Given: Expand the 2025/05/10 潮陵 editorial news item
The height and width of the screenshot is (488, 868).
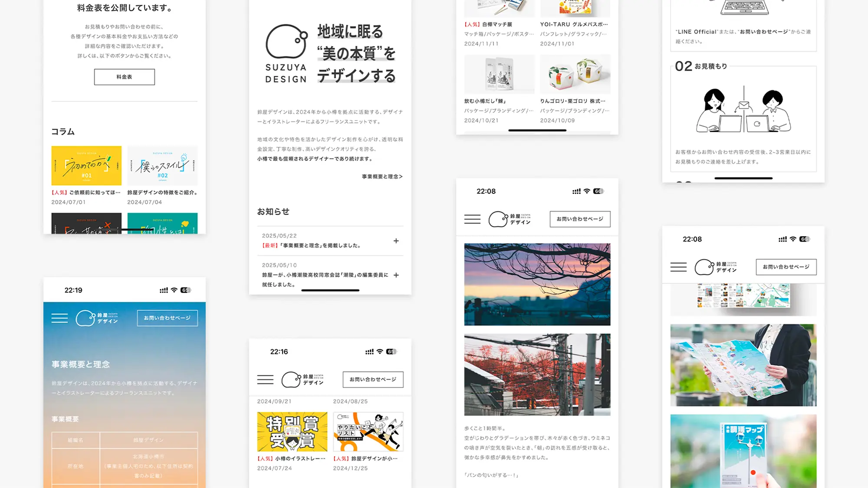Looking at the screenshot, I should tap(396, 275).
